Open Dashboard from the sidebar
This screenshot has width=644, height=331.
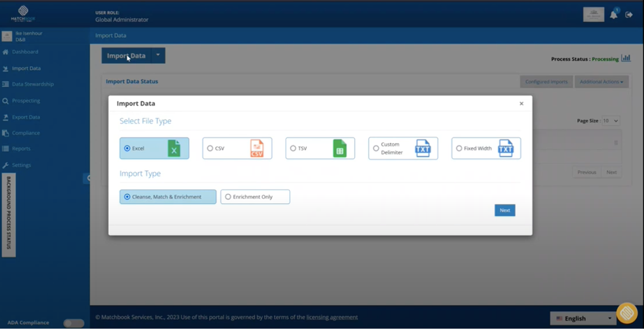coord(25,52)
